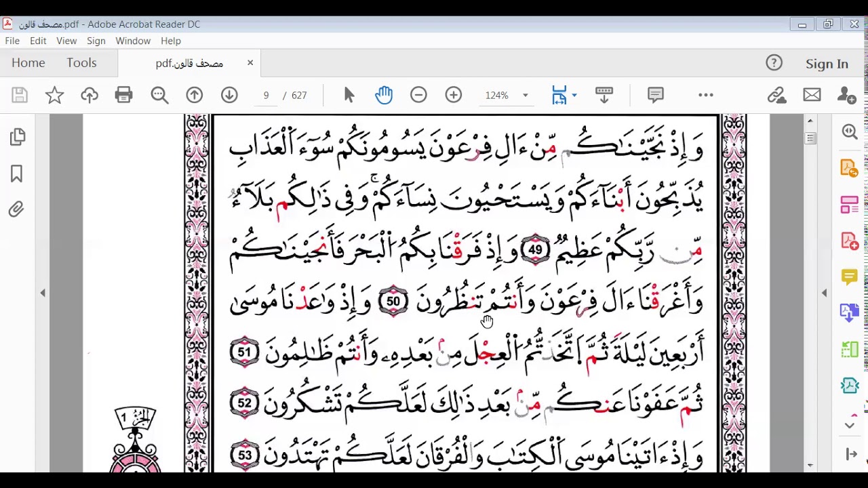Open the Window menu

point(133,41)
